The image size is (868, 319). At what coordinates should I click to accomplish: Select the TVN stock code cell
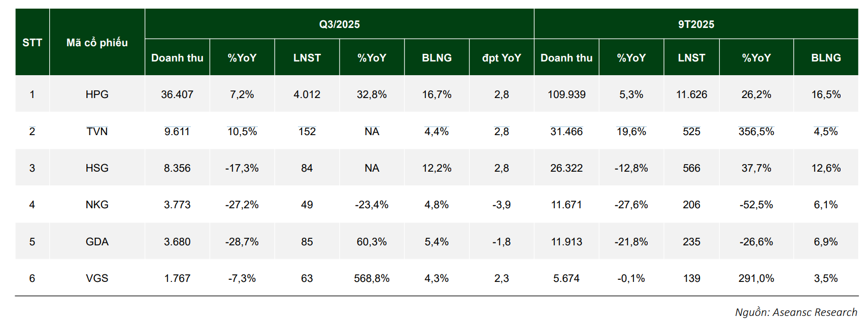click(97, 132)
